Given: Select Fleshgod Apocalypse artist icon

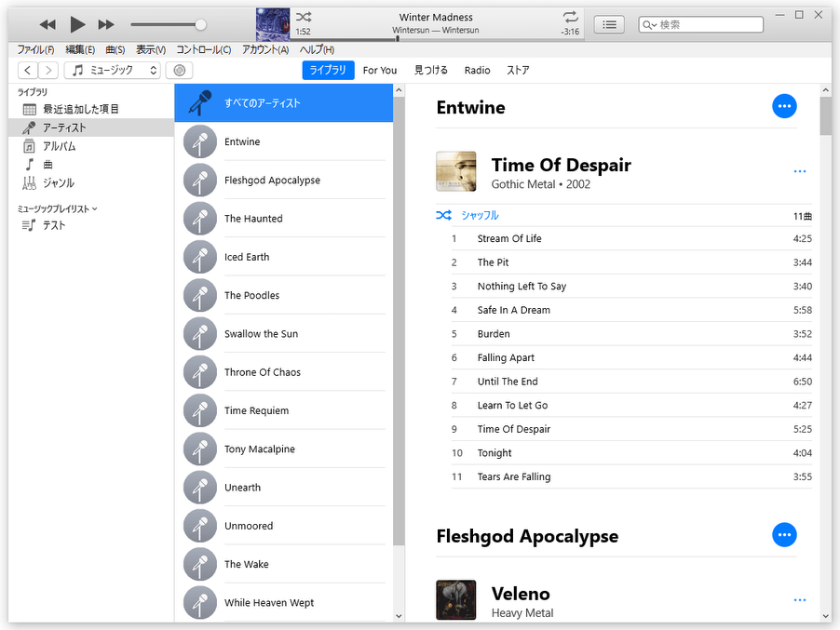Looking at the screenshot, I should 200,181.
